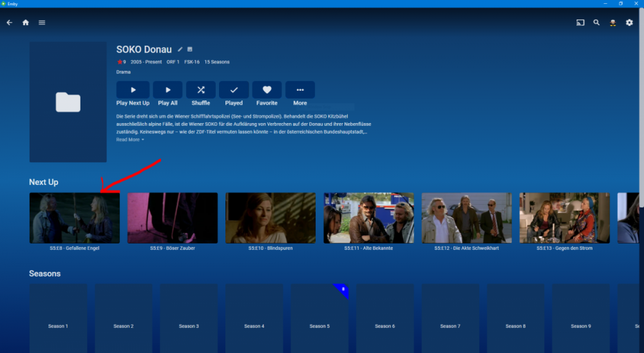Click the ORF 1 studio link
Image resolution: width=644 pixels, height=353 pixels.
[x=173, y=62]
